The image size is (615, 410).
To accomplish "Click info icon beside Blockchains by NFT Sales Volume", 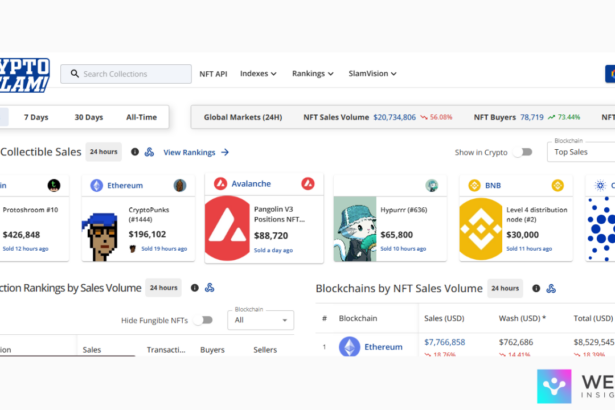I will pyautogui.click(x=536, y=288).
